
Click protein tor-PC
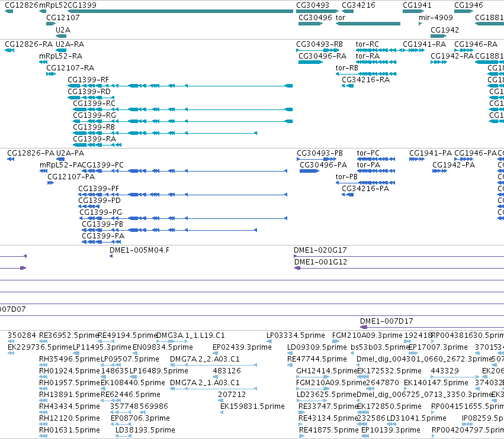pyautogui.click(x=375, y=159)
